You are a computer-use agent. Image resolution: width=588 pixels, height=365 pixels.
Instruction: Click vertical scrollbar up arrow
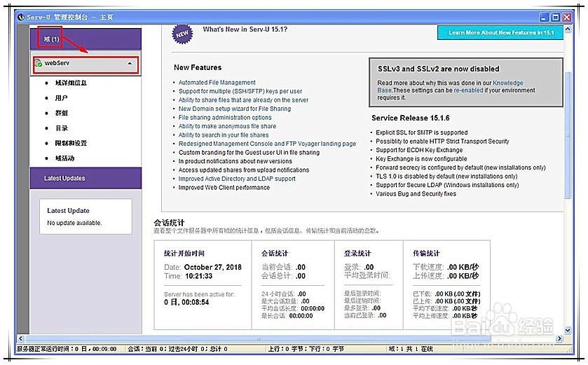point(568,29)
